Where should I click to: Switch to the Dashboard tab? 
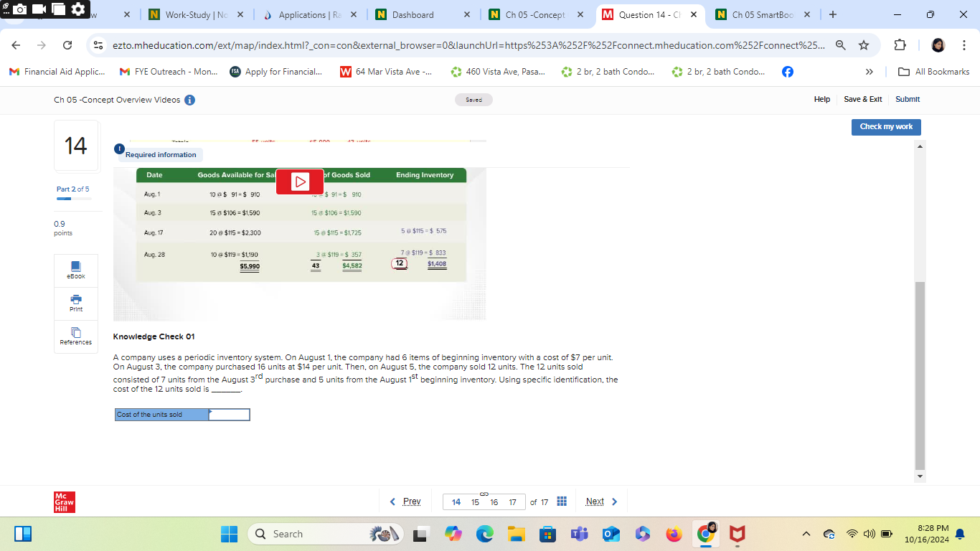(x=422, y=14)
